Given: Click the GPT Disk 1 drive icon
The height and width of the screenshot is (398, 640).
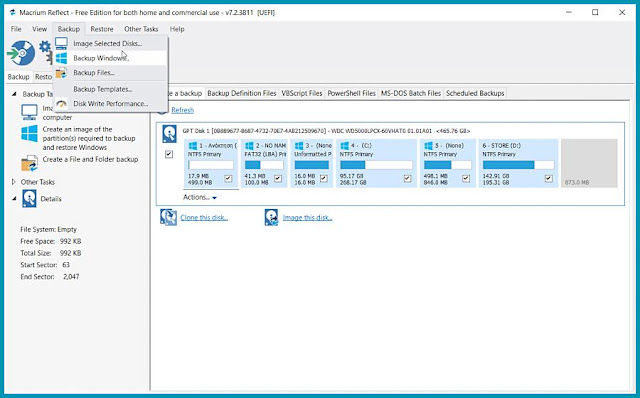Looking at the screenshot, I should 169,134.
